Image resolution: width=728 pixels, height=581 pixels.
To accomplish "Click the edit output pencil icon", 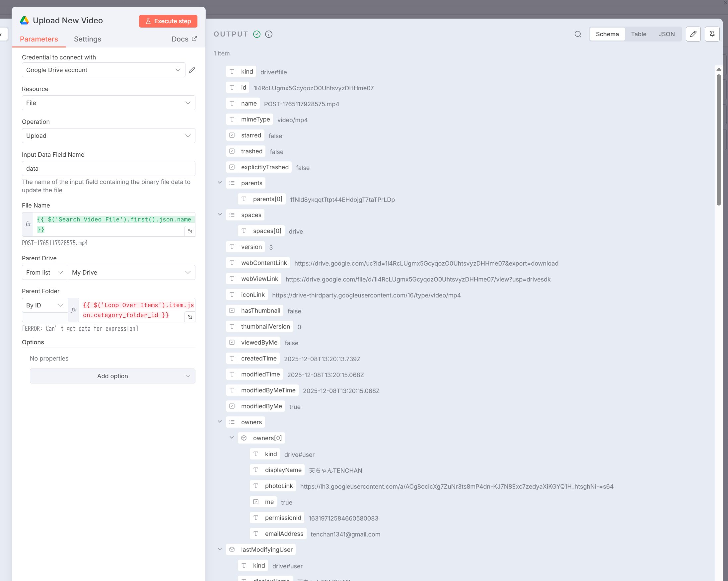I will (x=693, y=34).
